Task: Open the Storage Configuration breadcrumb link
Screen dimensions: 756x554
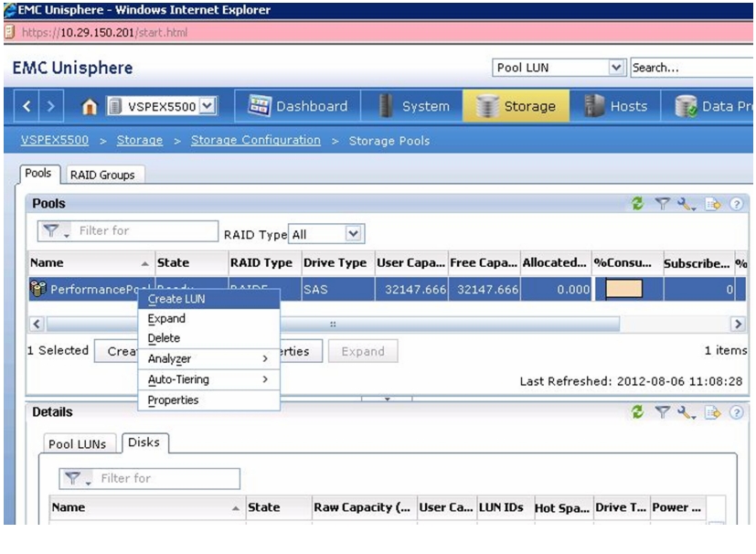Action: [x=256, y=140]
